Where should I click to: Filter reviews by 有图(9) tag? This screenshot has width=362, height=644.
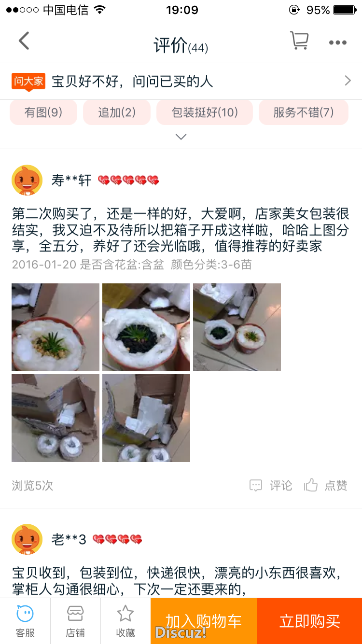(43, 112)
